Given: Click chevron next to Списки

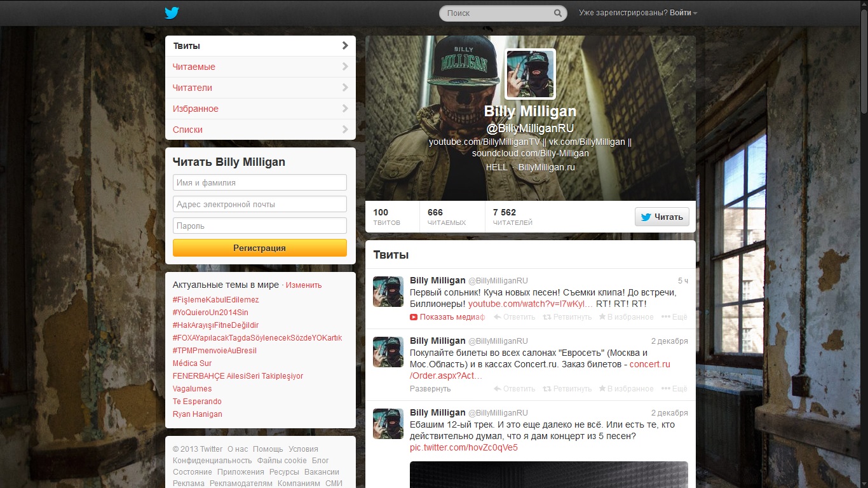Looking at the screenshot, I should coord(345,130).
